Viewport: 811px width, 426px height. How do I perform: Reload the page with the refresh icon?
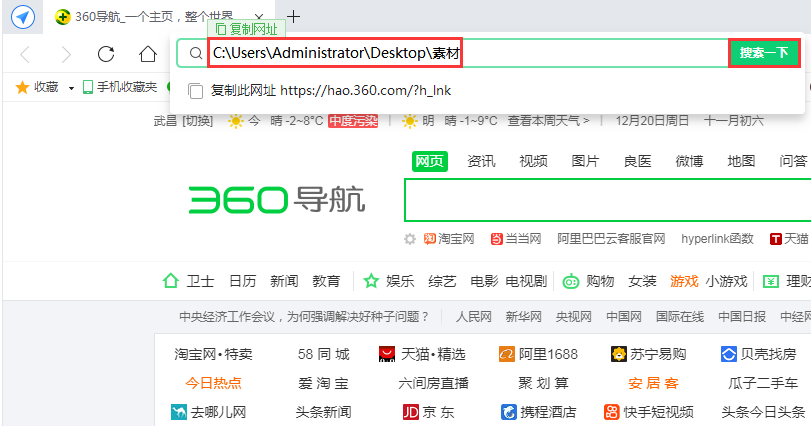point(106,54)
